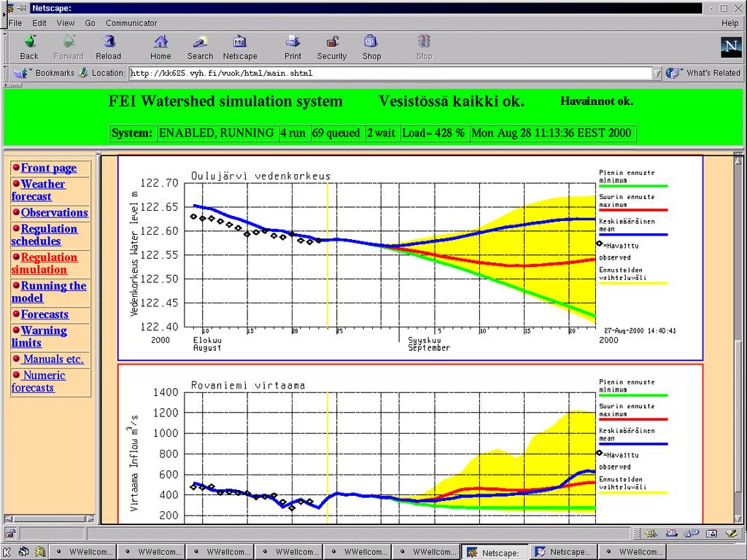Screen dimensions: 747x560
Task: Open Search from the toolbar
Action: coord(200,42)
